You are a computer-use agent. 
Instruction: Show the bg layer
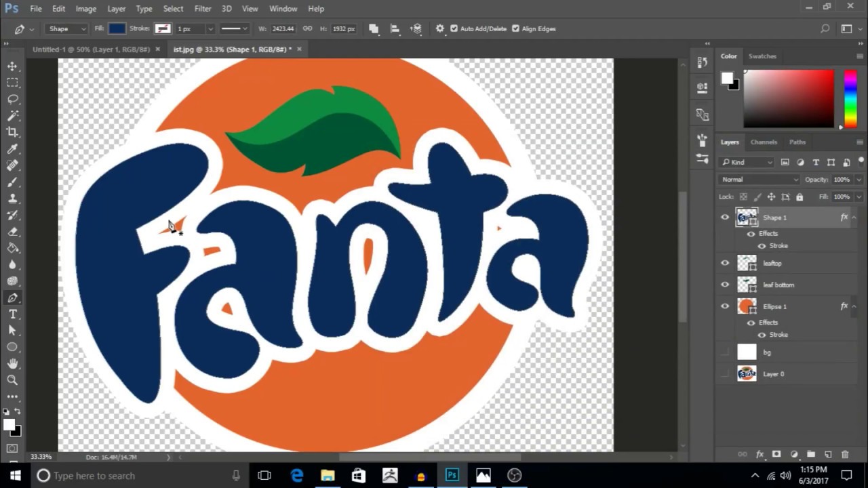(x=725, y=352)
